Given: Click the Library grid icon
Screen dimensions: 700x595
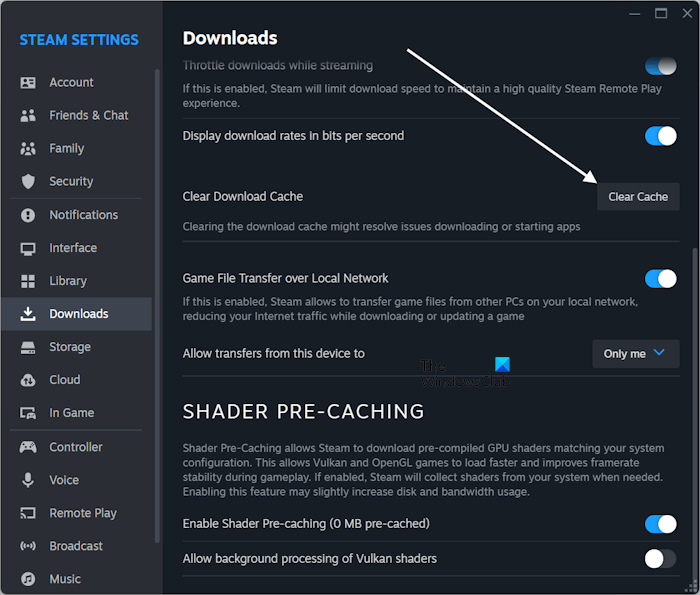Looking at the screenshot, I should point(28,281).
